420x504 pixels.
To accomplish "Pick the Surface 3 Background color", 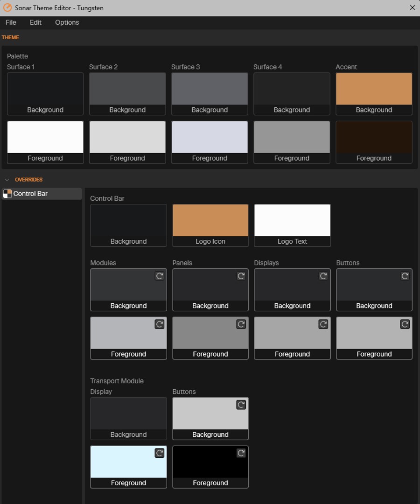I will [210, 94].
